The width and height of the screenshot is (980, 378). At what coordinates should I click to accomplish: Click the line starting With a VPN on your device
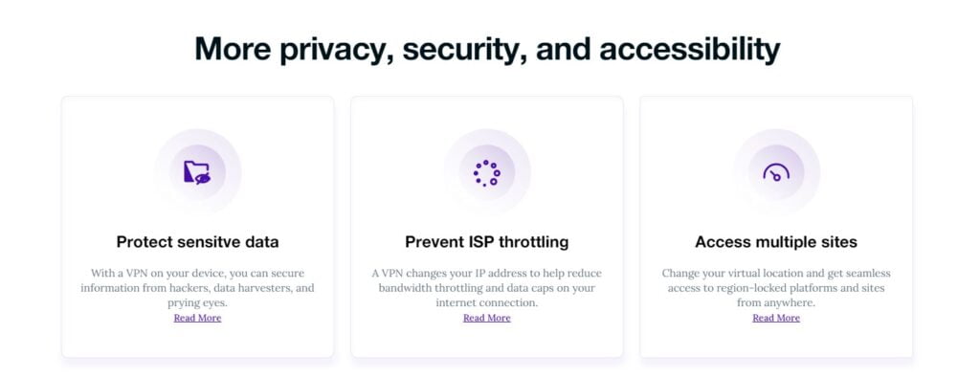(x=197, y=274)
